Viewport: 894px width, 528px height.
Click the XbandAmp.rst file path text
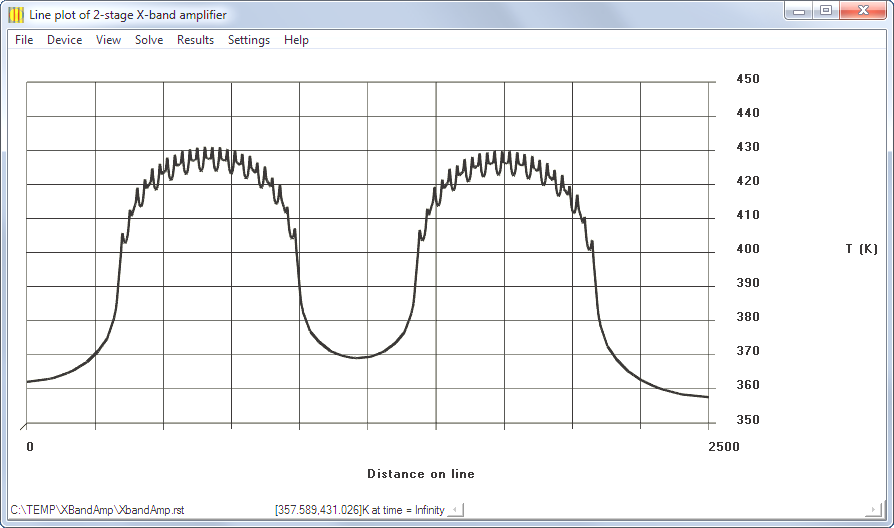(x=97, y=510)
